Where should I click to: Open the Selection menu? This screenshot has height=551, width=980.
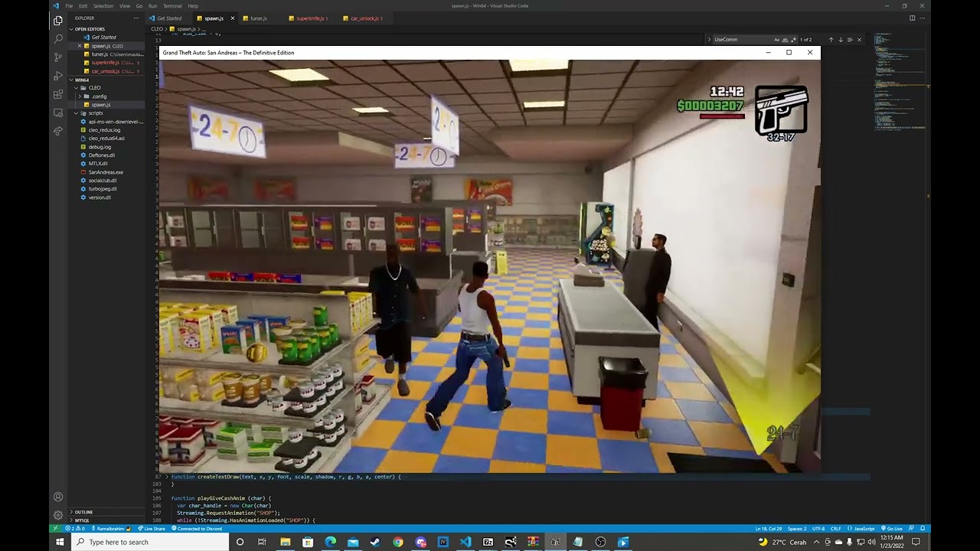(103, 5)
